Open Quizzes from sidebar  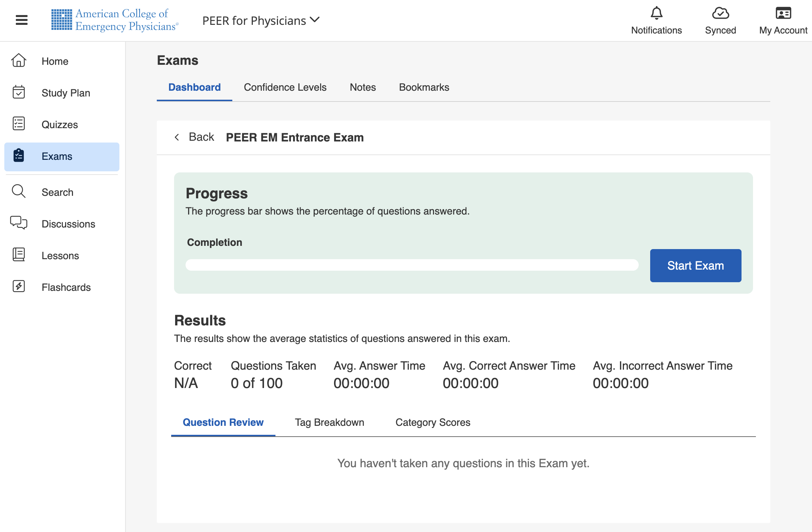point(62,125)
